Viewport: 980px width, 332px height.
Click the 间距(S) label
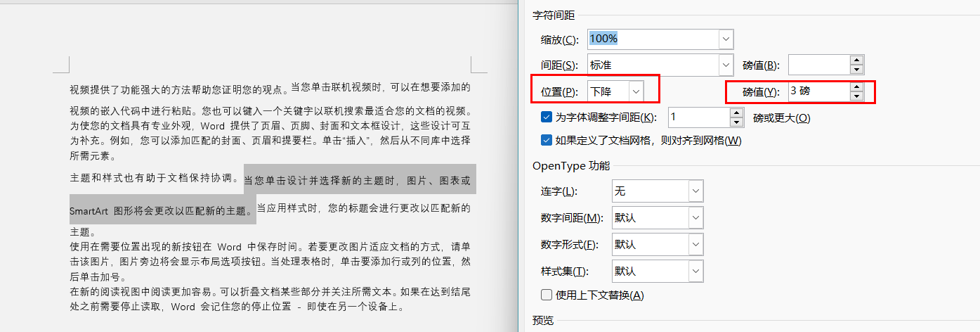click(560, 65)
